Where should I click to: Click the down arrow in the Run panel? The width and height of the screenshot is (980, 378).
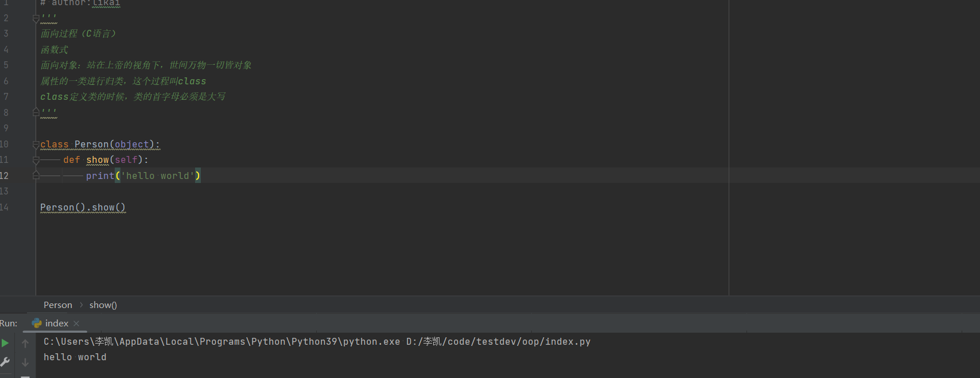[25, 363]
